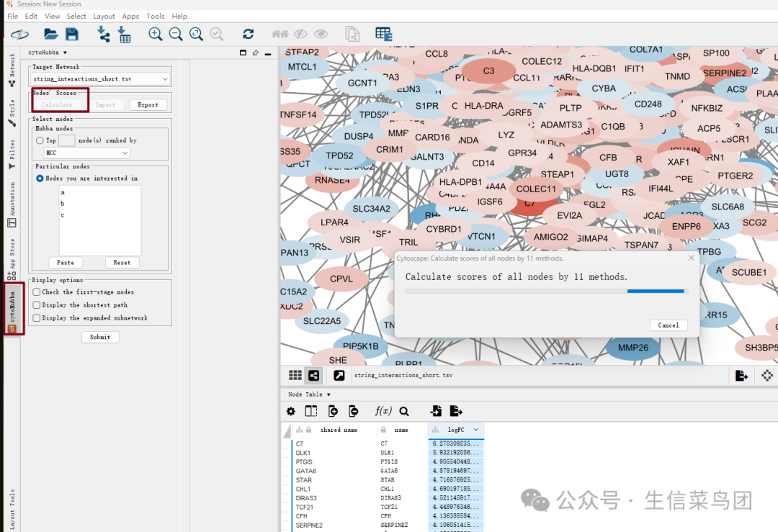The image size is (778, 532).
Task: Open function builder f(x) in Node Table
Action: click(x=383, y=410)
